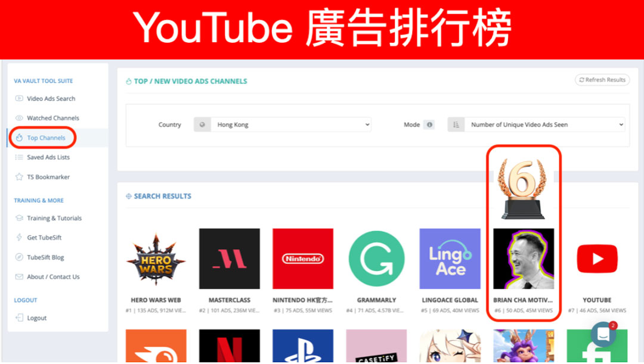Open the Grammarly channel logo

click(376, 259)
